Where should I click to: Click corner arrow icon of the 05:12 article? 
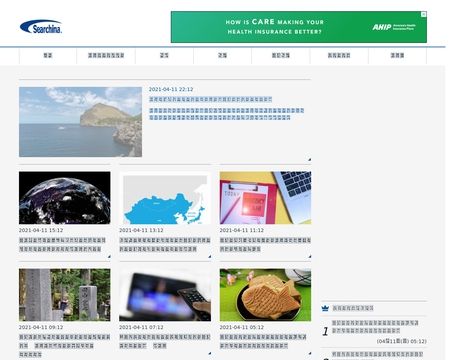pyautogui.click(x=310, y=353)
